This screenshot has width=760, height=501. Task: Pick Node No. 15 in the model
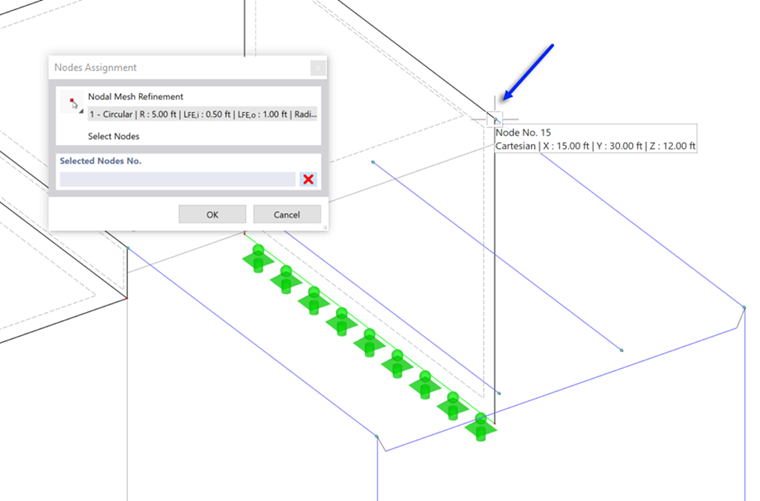[x=495, y=119]
